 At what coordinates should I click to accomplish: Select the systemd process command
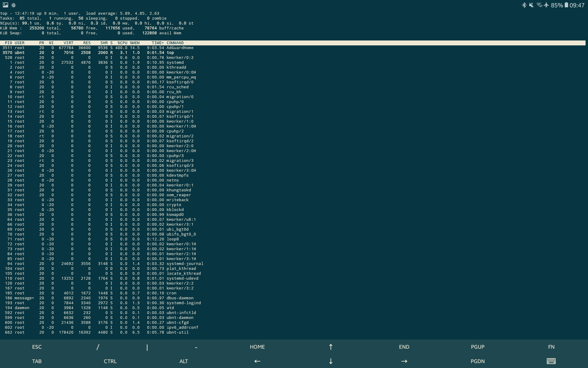click(175, 63)
